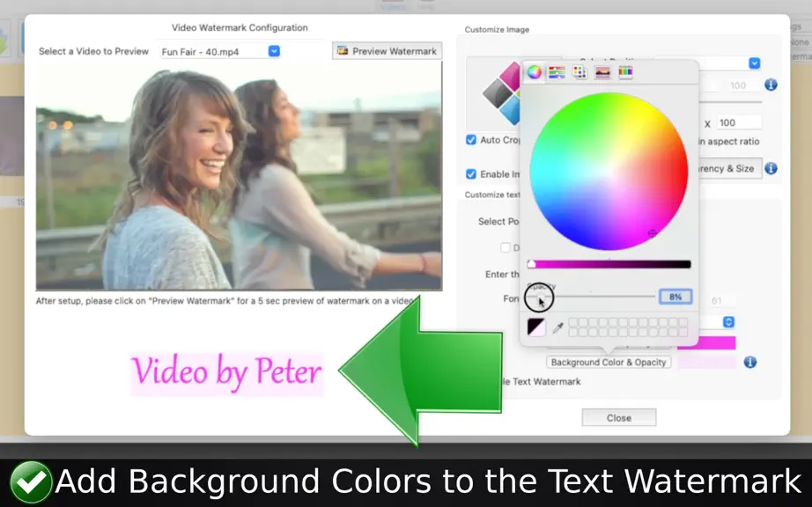Expand the image position dropdown arrow
Image resolution: width=812 pixels, height=507 pixels.
pyautogui.click(x=754, y=63)
